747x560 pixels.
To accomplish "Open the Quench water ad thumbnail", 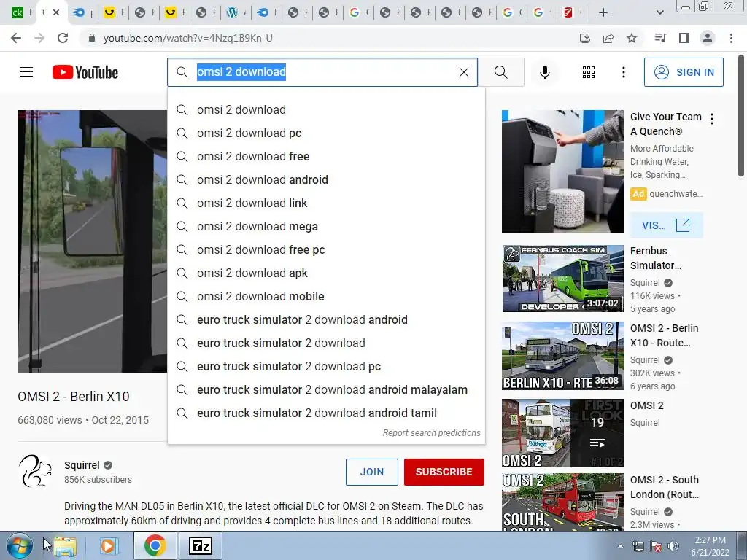I will tap(562, 171).
